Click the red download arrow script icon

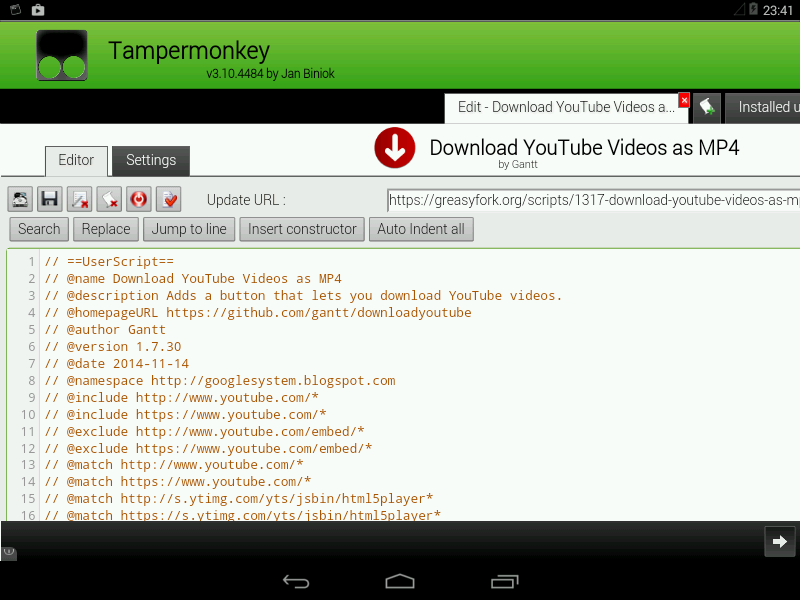click(x=395, y=148)
